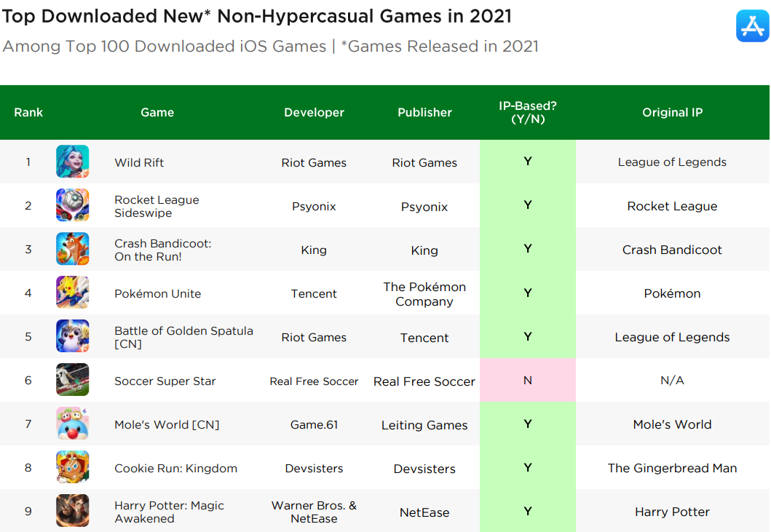Click Battle of Golden Spatula icon
Image resolution: width=771 pixels, height=532 pixels.
pos(73,336)
